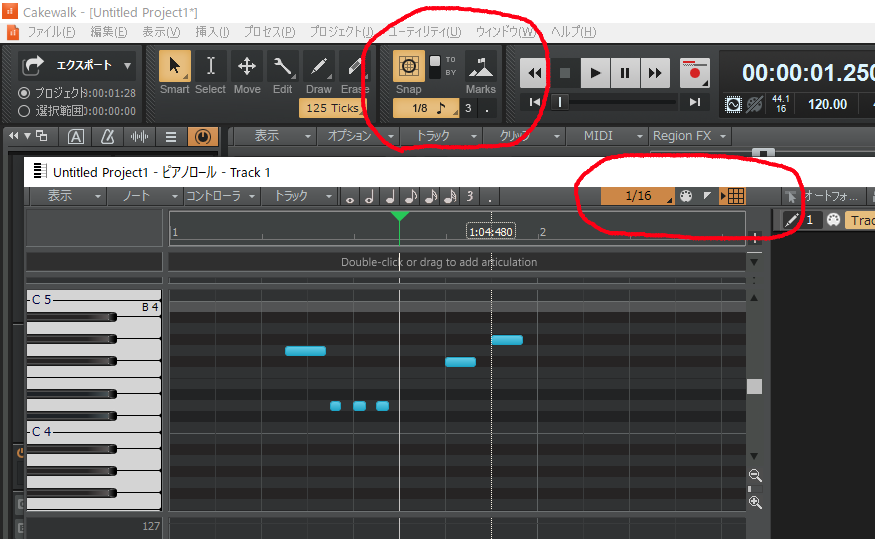Expand the Region FX dropdown
875x539 pixels.
689,136
